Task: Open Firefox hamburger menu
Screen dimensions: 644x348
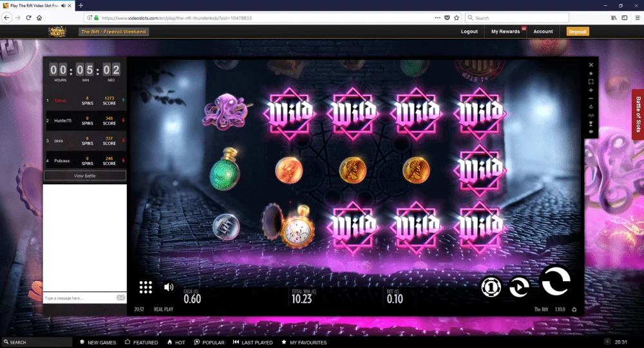Action: (x=638, y=17)
